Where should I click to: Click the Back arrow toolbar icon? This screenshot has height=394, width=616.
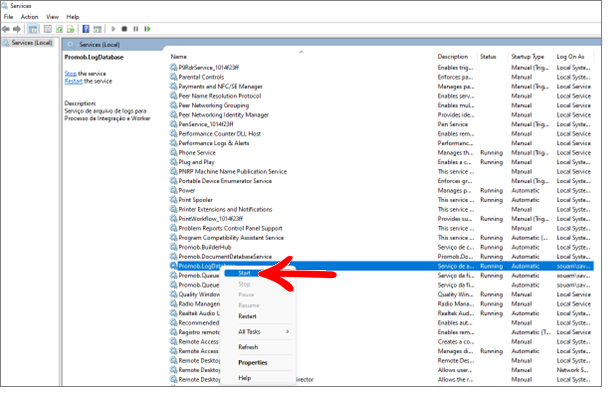coord(6,29)
